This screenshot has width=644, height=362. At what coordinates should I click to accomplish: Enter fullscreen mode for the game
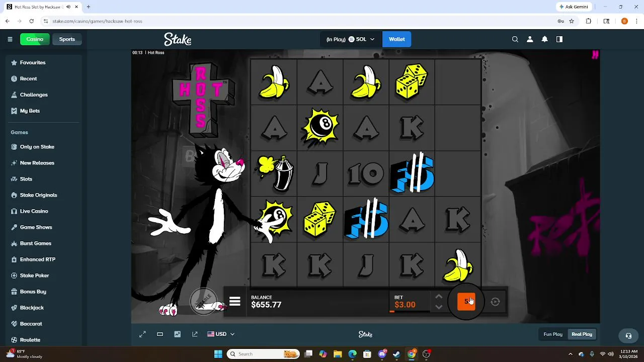point(142,334)
